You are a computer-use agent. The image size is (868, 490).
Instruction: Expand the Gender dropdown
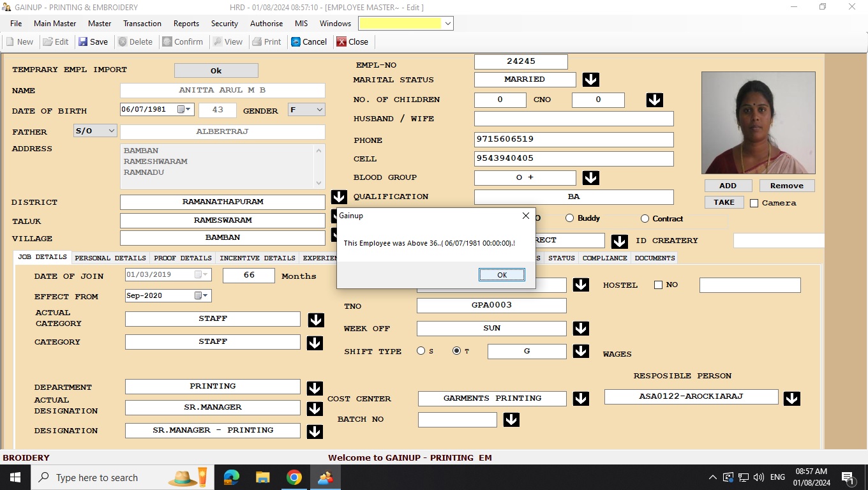click(x=319, y=110)
